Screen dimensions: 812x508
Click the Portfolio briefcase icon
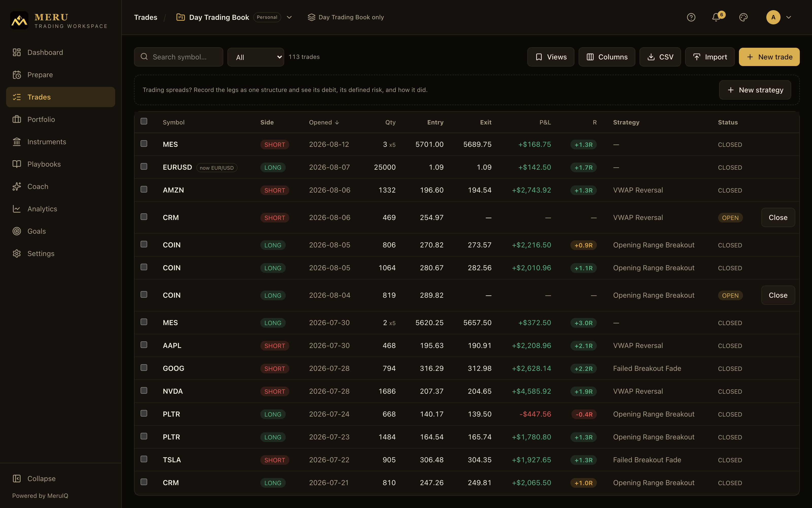pyautogui.click(x=17, y=119)
